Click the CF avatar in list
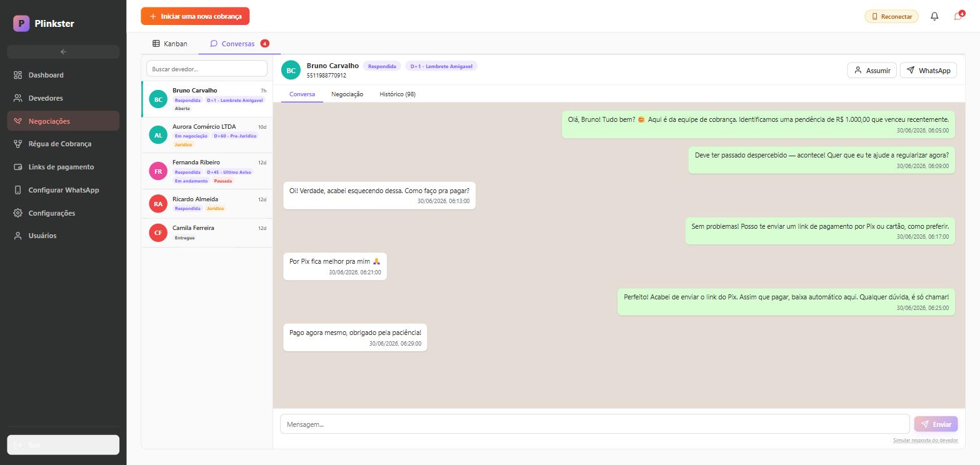 [x=158, y=232]
